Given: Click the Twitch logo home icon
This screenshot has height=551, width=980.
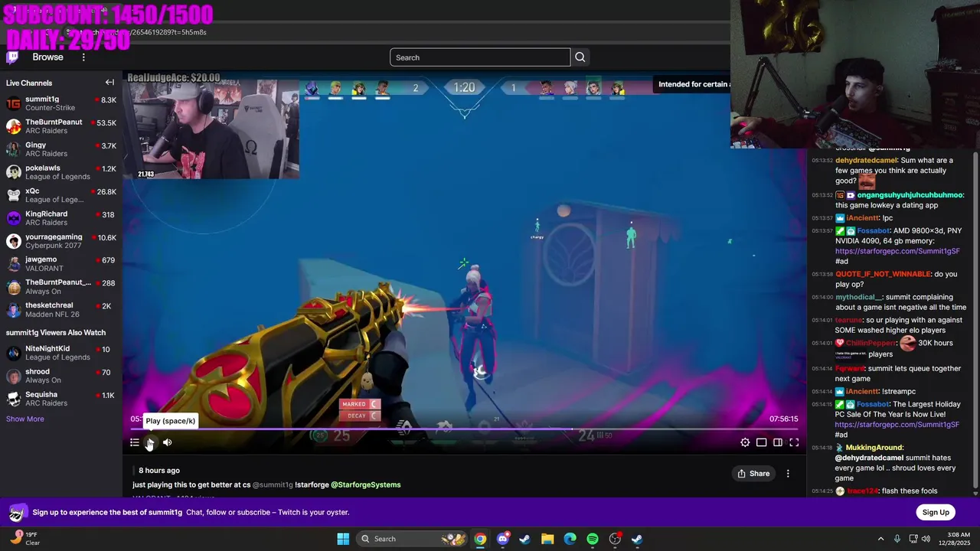Looking at the screenshot, I should 12,57.
